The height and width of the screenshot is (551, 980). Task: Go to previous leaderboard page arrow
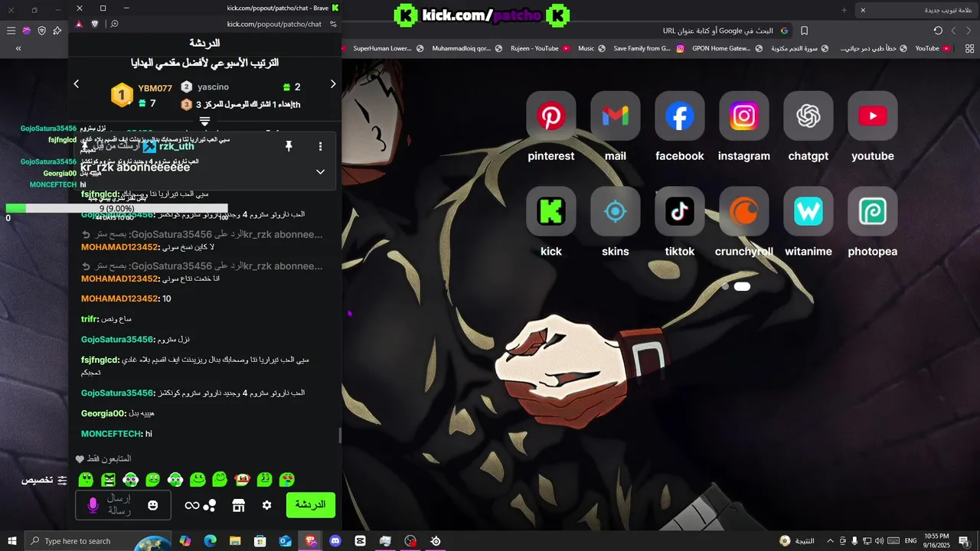pos(76,84)
